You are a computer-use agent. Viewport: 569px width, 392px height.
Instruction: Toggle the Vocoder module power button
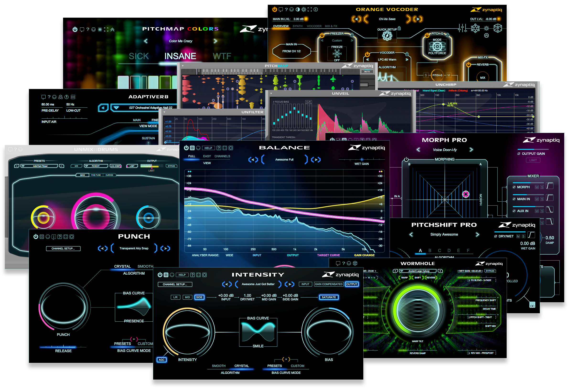(367, 54)
